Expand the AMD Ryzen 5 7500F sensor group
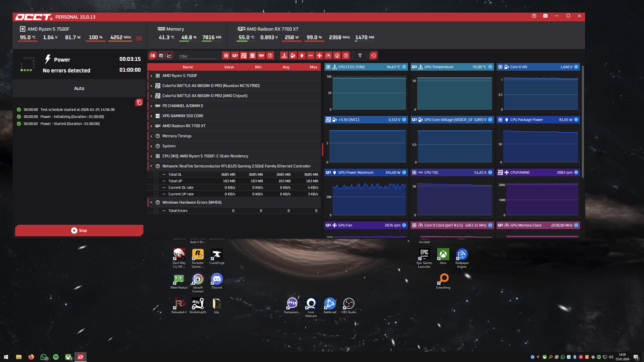This screenshot has width=644, height=362. coord(151,76)
